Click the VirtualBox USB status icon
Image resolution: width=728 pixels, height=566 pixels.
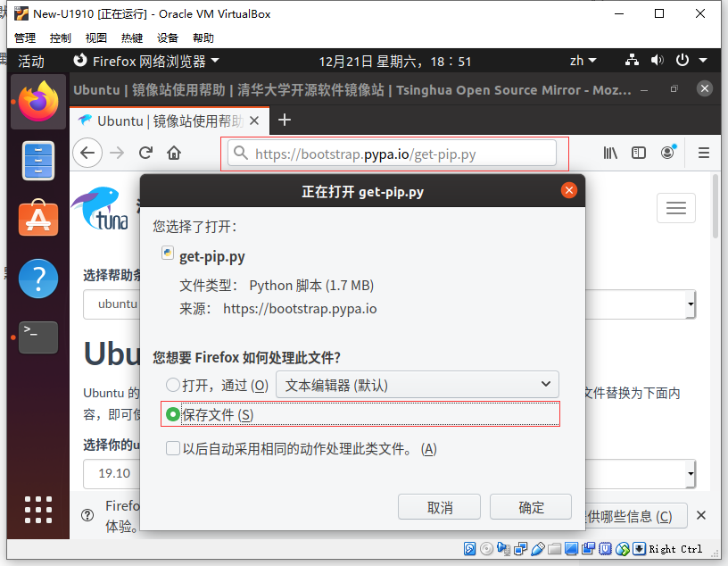pos(538,549)
